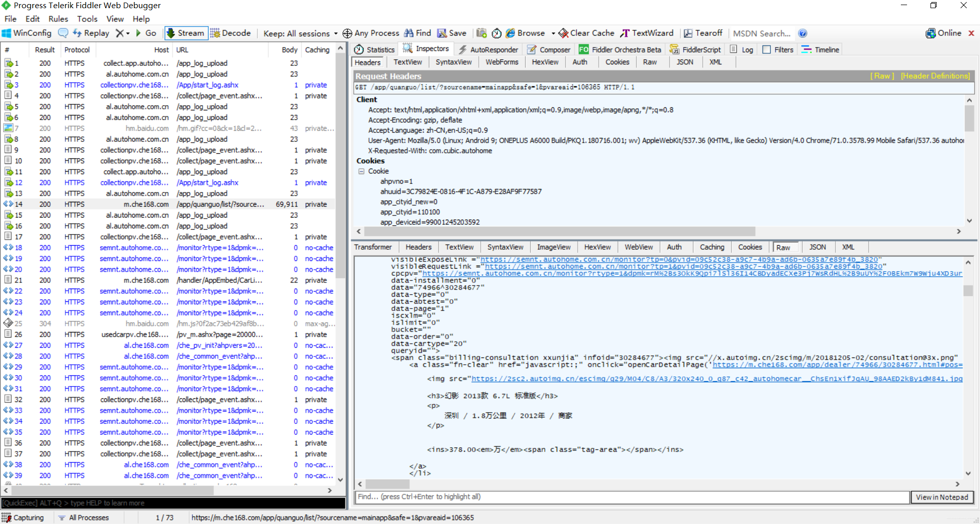
Task: Click the session 18 HTML brackets icon
Action: (x=8, y=248)
